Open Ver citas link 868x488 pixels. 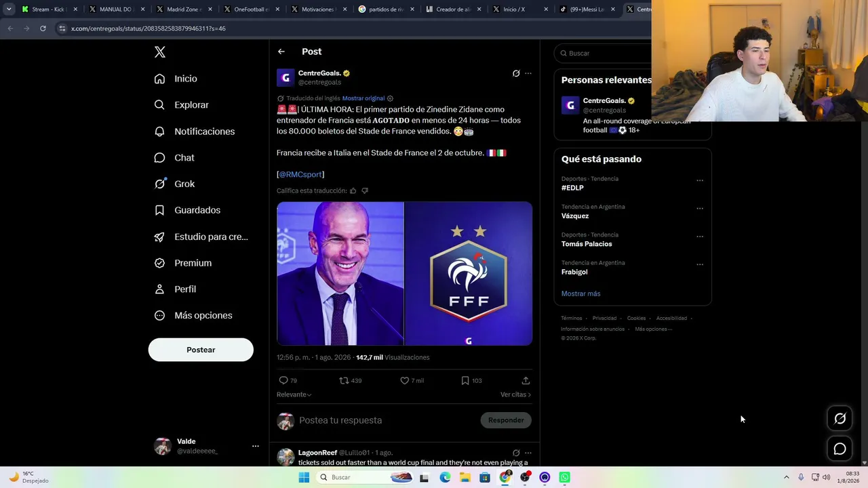(x=515, y=394)
